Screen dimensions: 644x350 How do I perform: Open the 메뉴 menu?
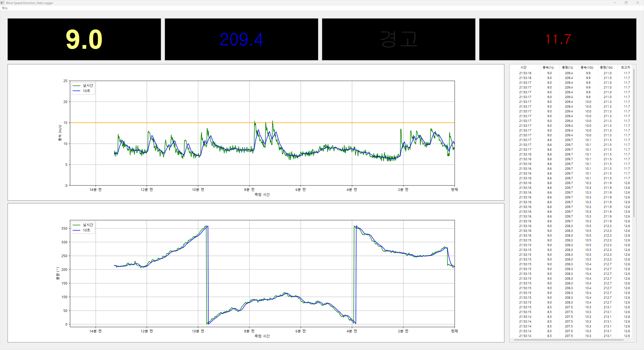click(x=5, y=8)
